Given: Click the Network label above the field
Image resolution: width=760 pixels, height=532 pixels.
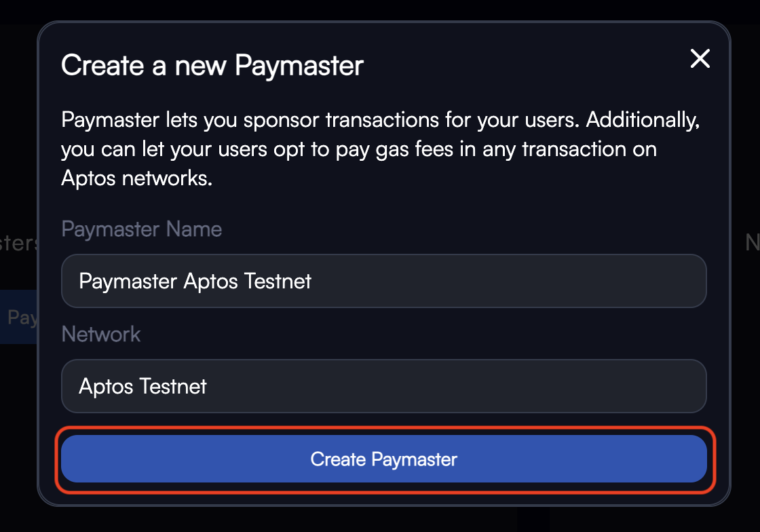Looking at the screenshot, I should (101, 335).
